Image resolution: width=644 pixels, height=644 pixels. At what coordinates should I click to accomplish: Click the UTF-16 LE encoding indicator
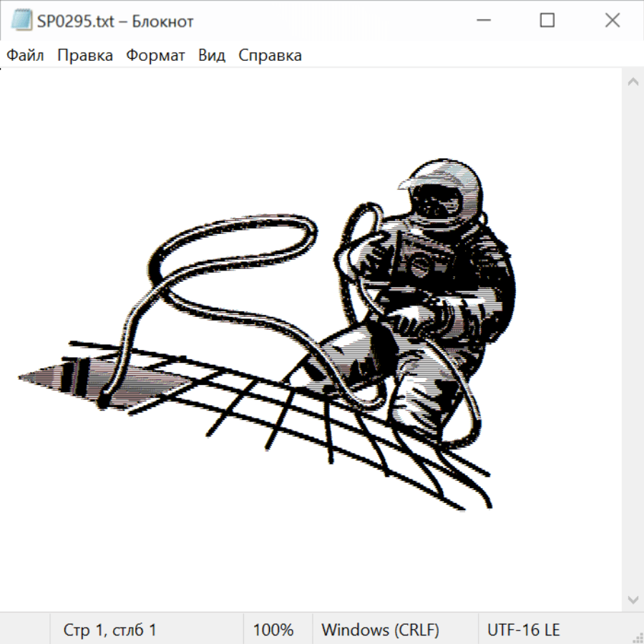click(523, 630)
